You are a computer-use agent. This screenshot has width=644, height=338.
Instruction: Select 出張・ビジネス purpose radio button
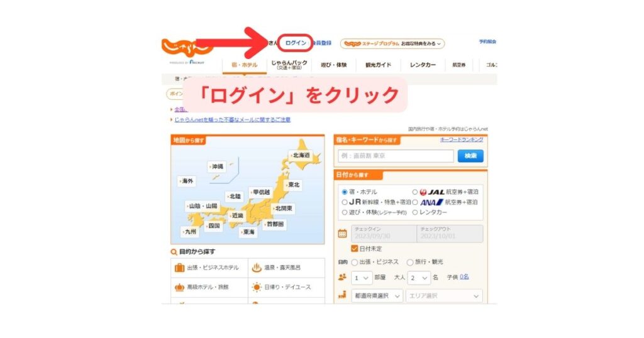[x=355, y=262]
